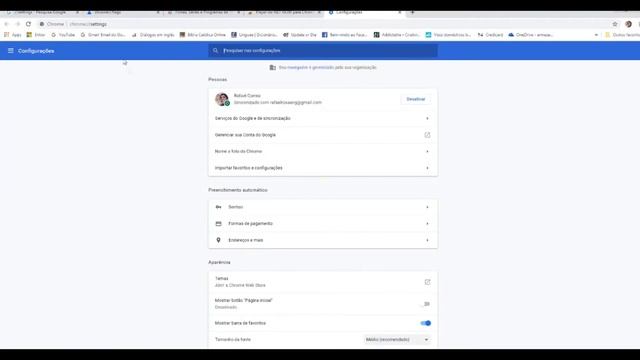Click the browser forward arrow
The width and height of the screenshot is (640, 360).
pyautogui.click(x=18, y=24)
